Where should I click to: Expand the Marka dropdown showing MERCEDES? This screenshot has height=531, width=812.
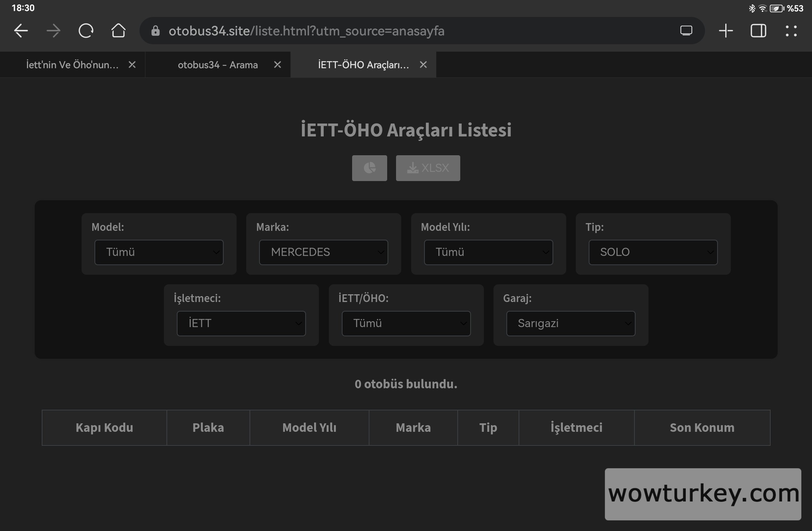tap(324, 252)
